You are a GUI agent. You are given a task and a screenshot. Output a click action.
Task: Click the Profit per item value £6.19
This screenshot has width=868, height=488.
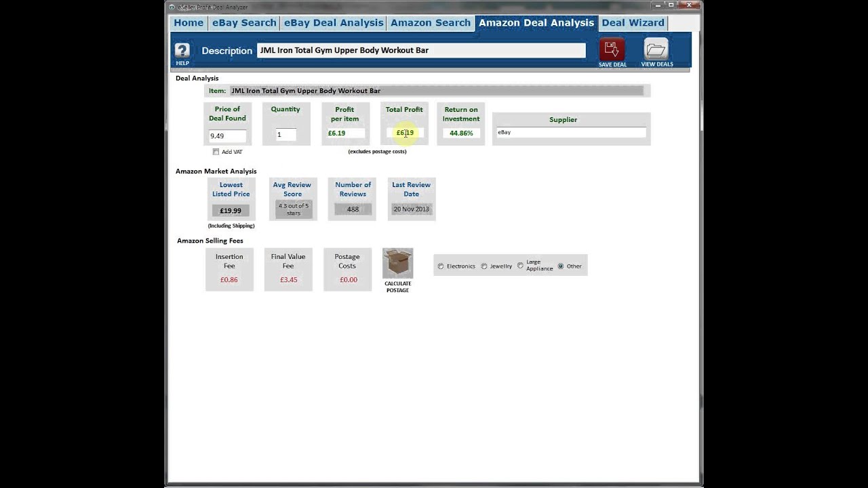pyautogui.click(x=345, y=133)
